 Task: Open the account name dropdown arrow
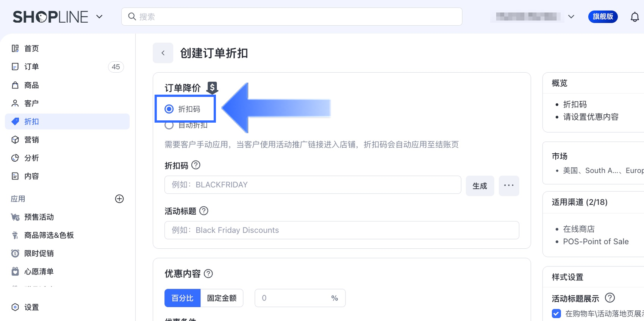point(571,17)
